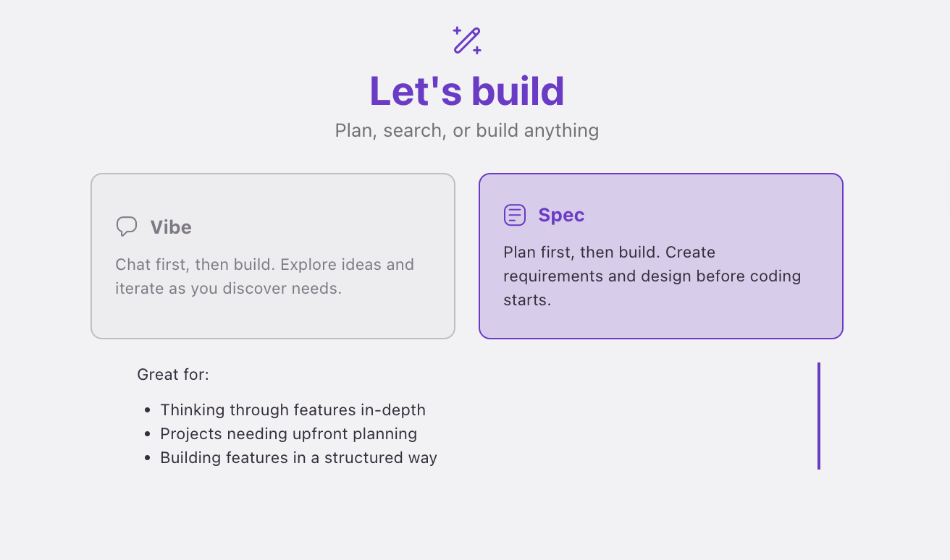Select the "Vibe" title text
The image size is (950, 560).
[x=171, y=227]
